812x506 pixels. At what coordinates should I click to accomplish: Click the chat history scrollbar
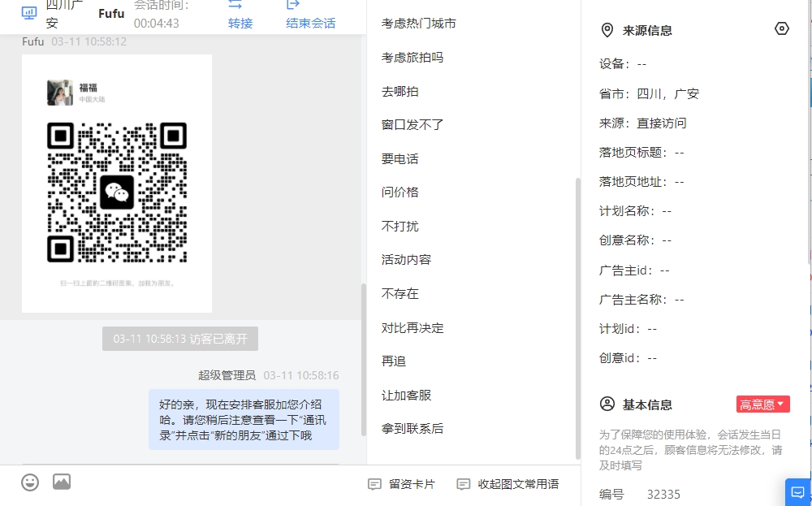coord(364,360)
